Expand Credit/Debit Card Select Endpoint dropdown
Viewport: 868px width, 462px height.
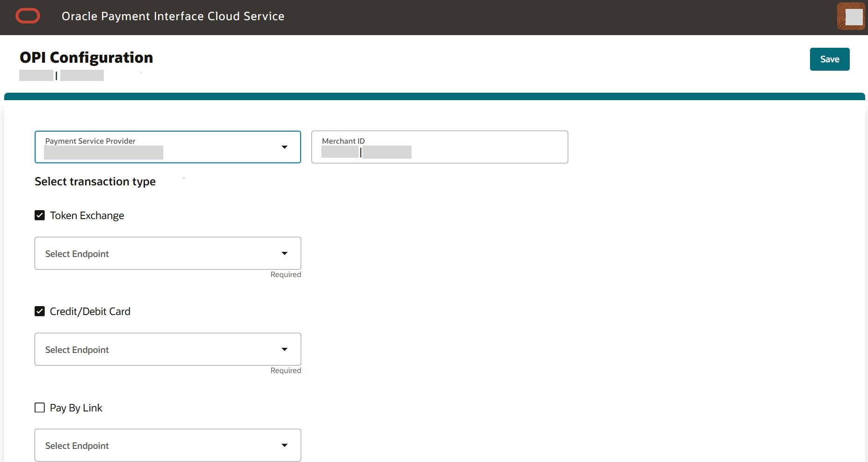(168, 349)
